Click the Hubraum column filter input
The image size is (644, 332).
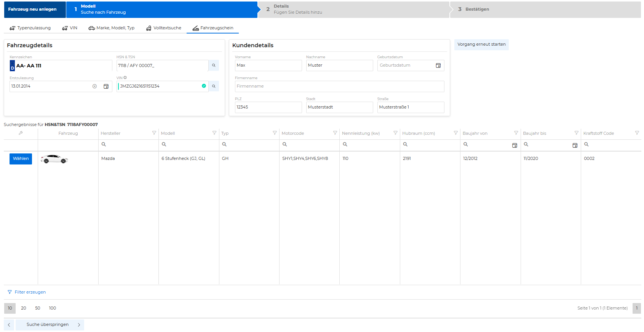coord(430,145)
